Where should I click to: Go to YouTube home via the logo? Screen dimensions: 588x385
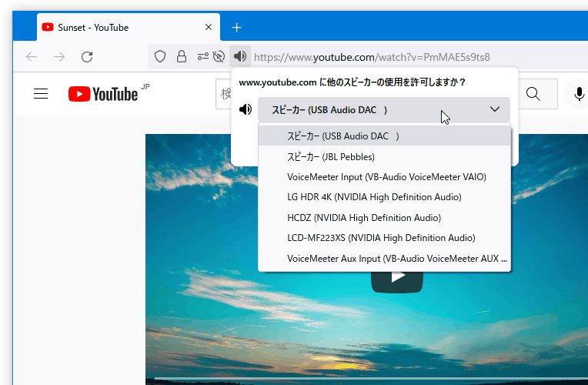click(x=103, y=94)
